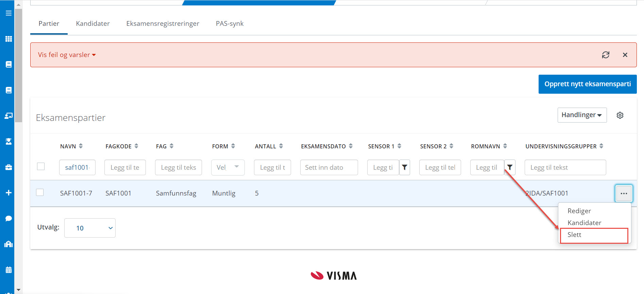Viewport: 644px width, 294px height.
Task: Click the Fag filter text field
Action: 178,167
